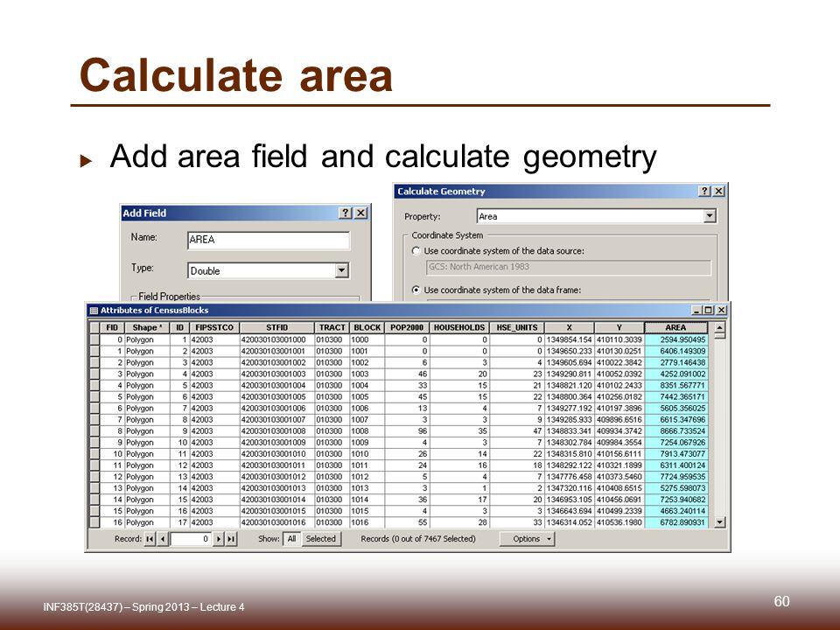
Task: Select the BLOCK column header
Action: [367, 327]
